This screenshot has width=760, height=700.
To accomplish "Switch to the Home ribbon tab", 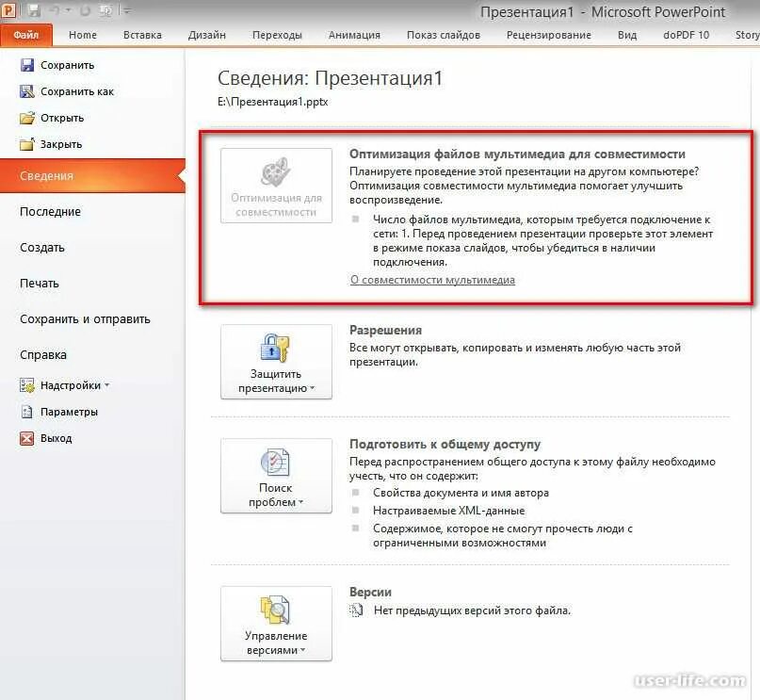I will pos(83,35).
